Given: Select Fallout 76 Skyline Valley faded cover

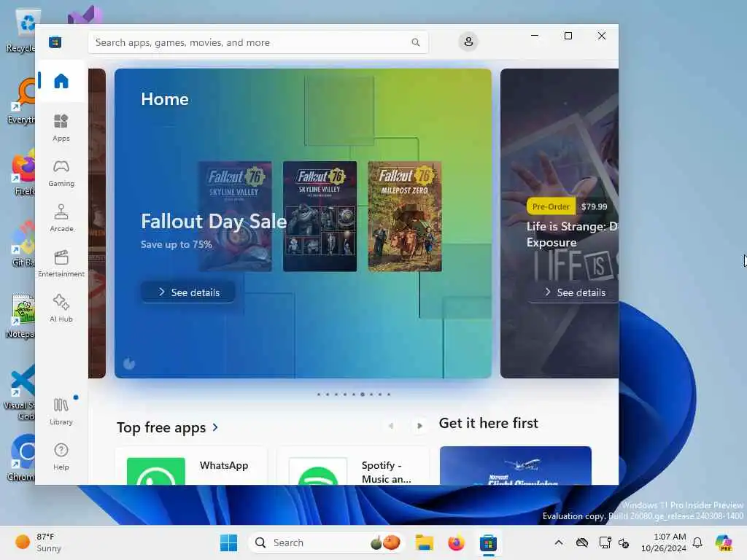Looking at the screenshot, I should point(235,217).
